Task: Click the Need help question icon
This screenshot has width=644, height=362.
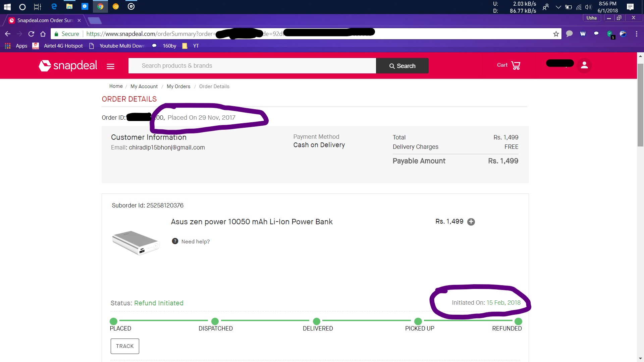Action: click(175, 241)
